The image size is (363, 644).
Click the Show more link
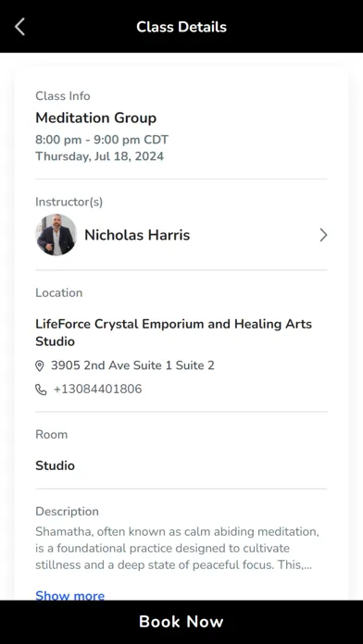[69, 595]
